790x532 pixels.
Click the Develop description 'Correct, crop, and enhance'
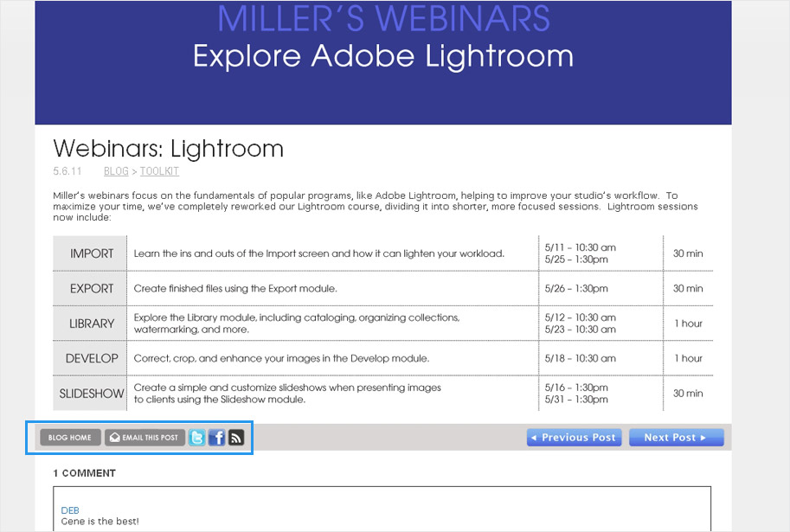coord(281,358)
